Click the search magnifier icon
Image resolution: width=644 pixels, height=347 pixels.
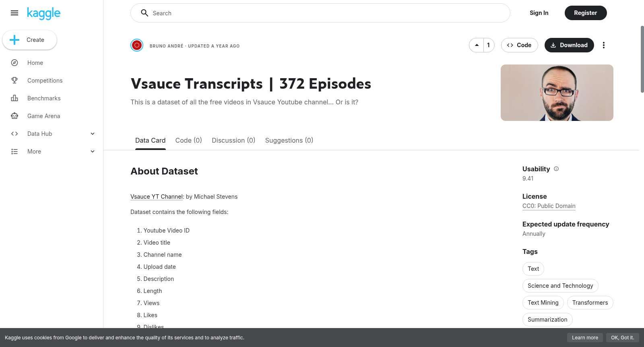[144, 13]
